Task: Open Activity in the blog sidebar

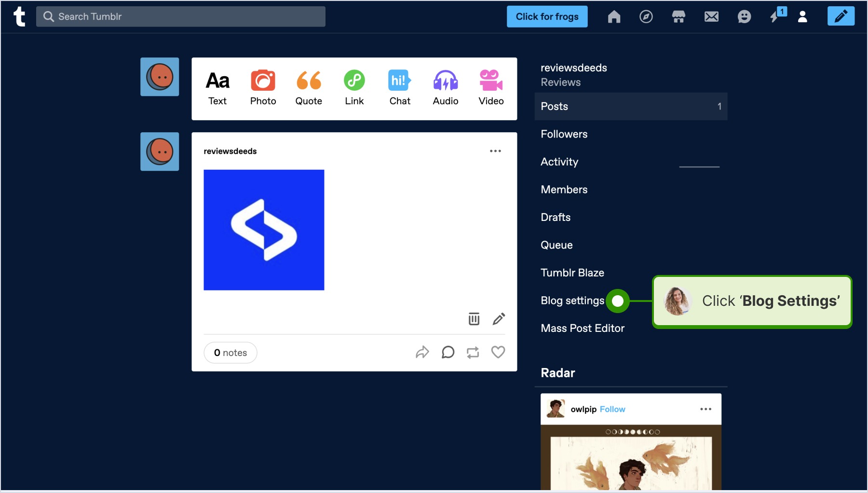Action: tap(631, 162)
